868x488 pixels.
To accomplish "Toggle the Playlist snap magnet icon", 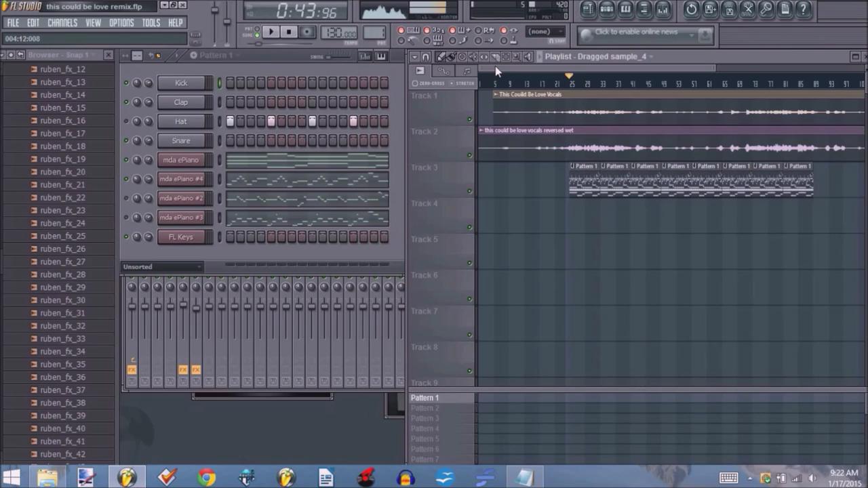I will 426,57.
